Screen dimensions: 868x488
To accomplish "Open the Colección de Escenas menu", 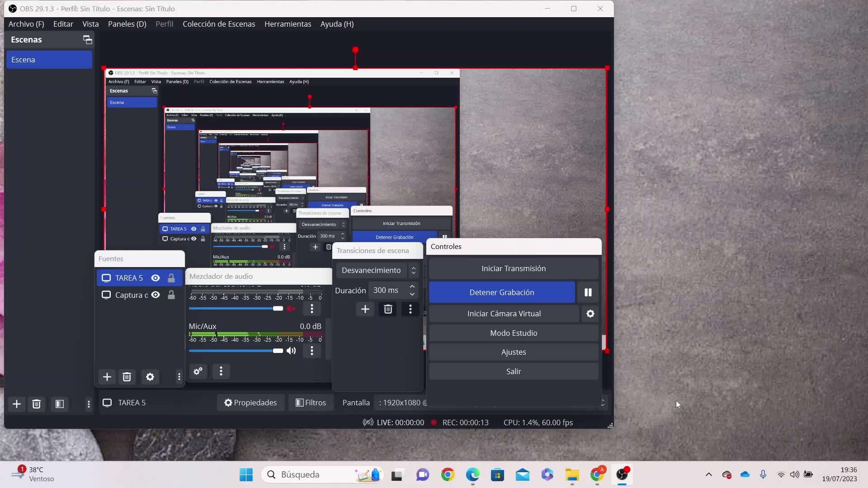I will pos(219,24).
